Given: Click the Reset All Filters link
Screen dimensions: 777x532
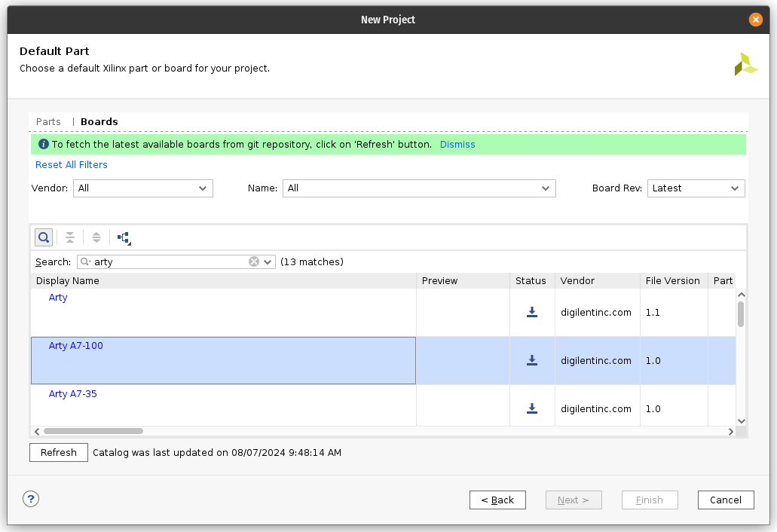Looking at the screenshot, I should [72, 165].
